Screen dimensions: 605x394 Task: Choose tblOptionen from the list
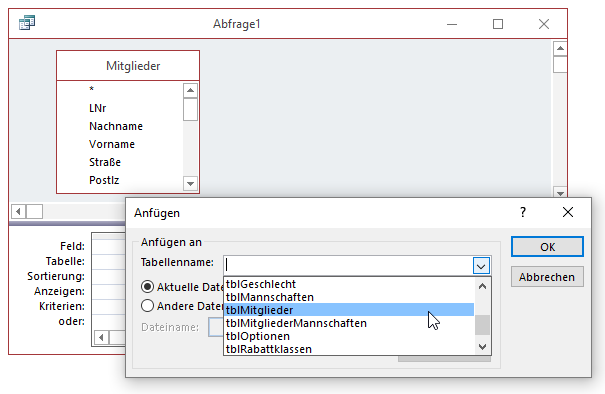coord(349,336)
